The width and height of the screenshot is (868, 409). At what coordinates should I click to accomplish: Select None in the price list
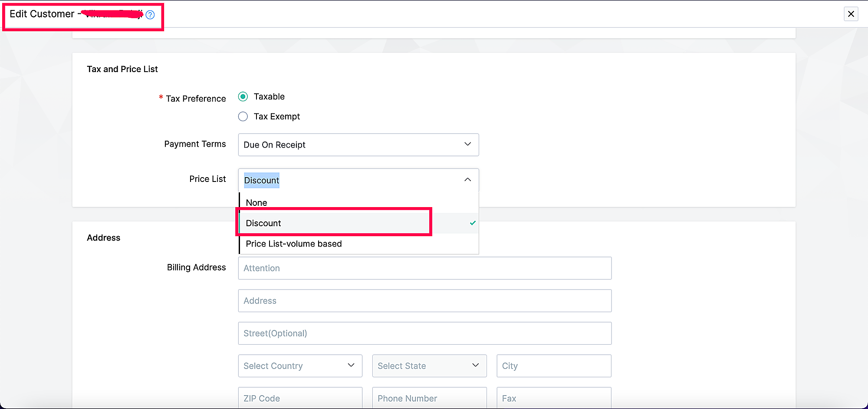(x=256, y=203)
